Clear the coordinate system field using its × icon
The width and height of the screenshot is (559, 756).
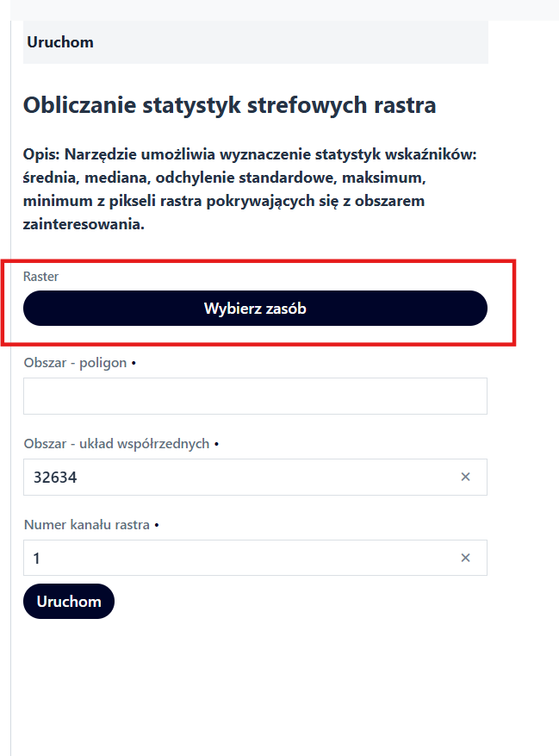click(x=465, y=477)
